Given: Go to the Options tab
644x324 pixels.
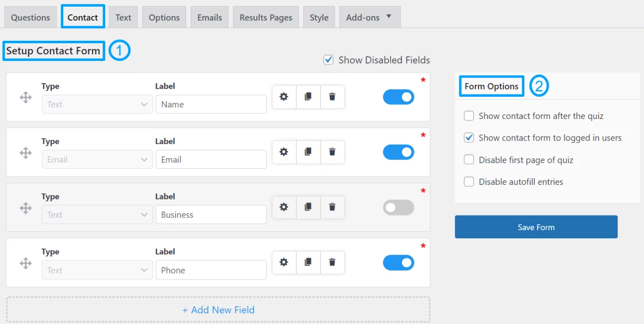Looking at the screenshot, I should pos(164,17).
